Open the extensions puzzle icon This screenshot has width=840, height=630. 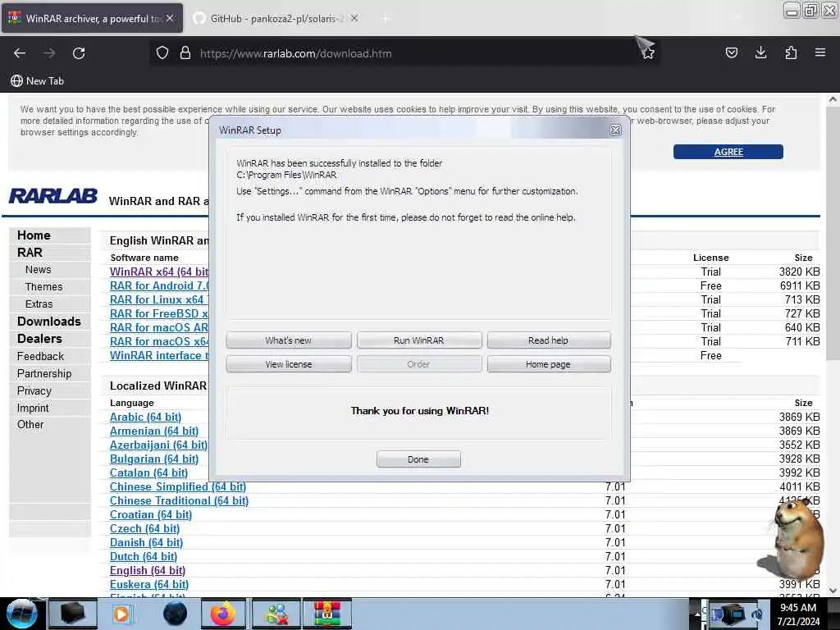791,52
